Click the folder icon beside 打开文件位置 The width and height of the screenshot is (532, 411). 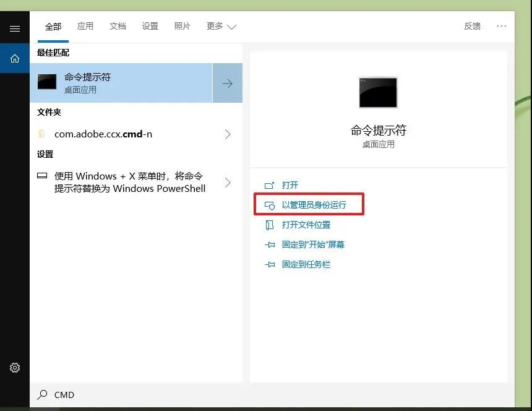click(x=270, y=225)
